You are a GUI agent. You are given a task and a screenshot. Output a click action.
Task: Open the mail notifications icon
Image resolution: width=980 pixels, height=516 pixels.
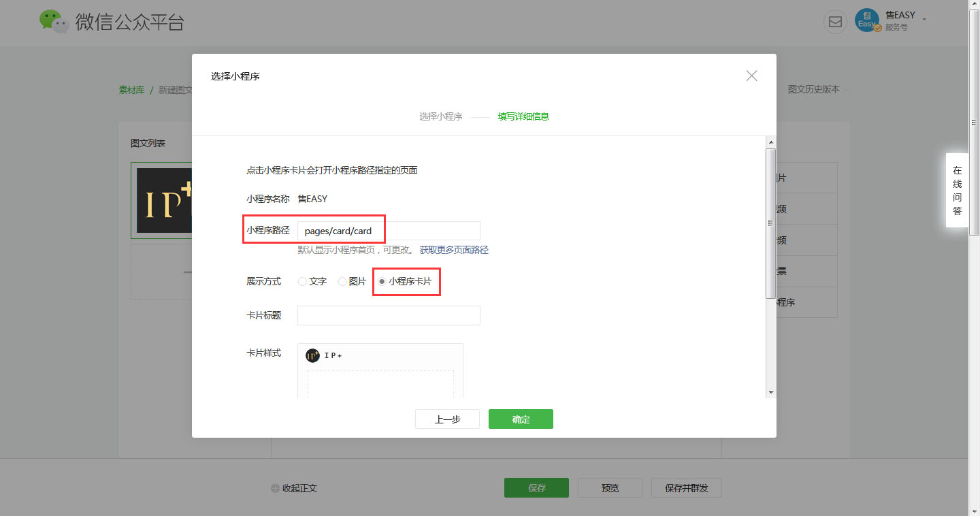pos(835,22)
